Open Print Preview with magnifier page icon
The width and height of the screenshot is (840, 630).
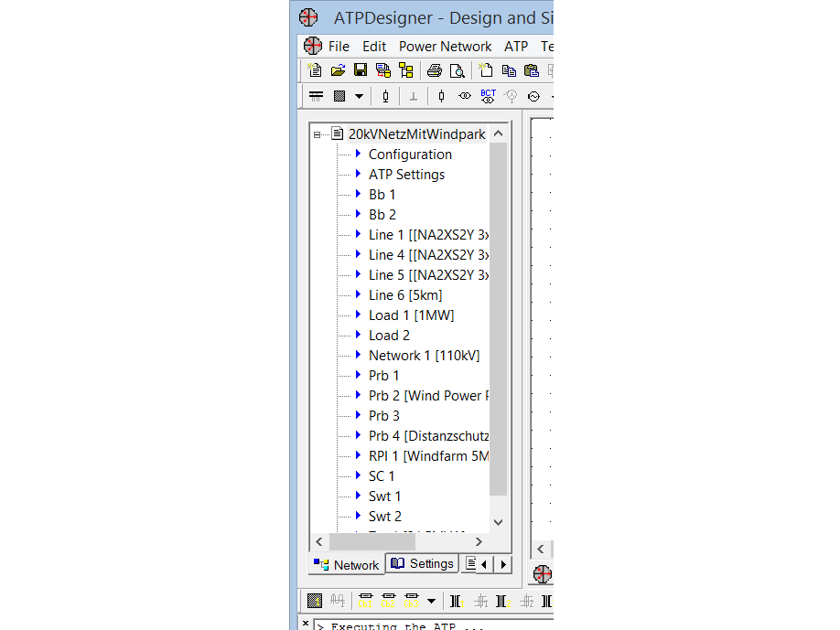coord(457,70)
